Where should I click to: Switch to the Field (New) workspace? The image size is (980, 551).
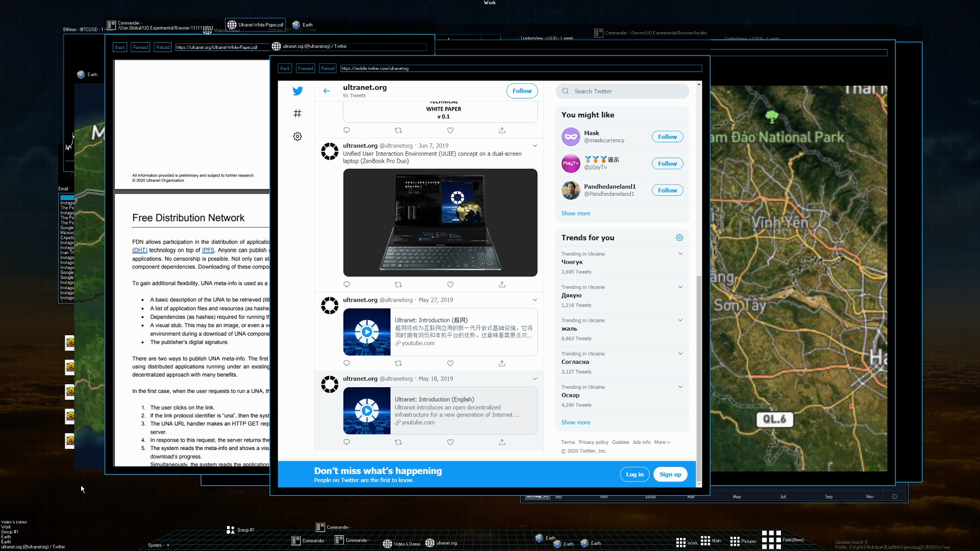tap(772, 539)
